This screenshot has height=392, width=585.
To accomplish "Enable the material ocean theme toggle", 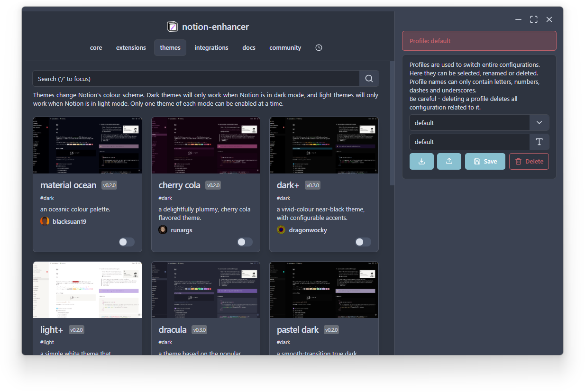I will (127, 242).
